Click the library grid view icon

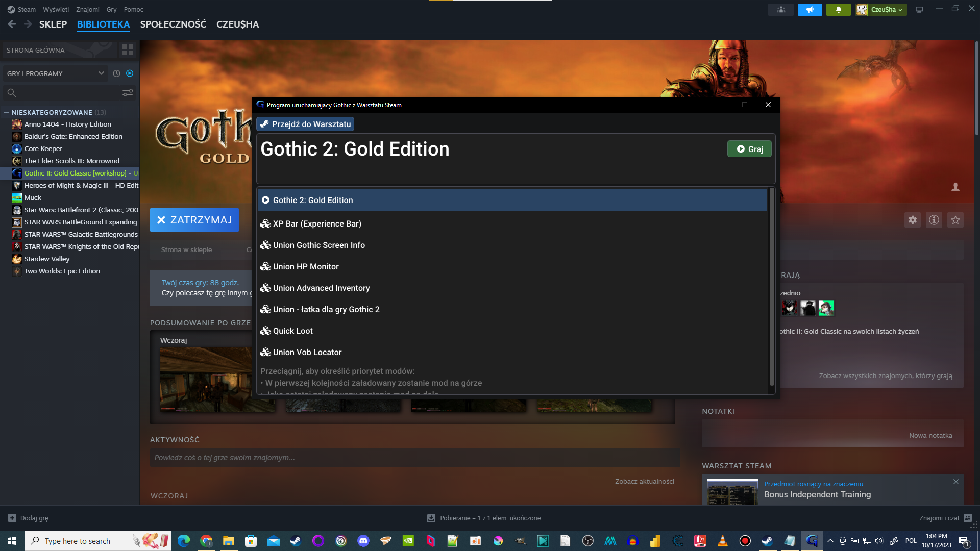point(127,50)
